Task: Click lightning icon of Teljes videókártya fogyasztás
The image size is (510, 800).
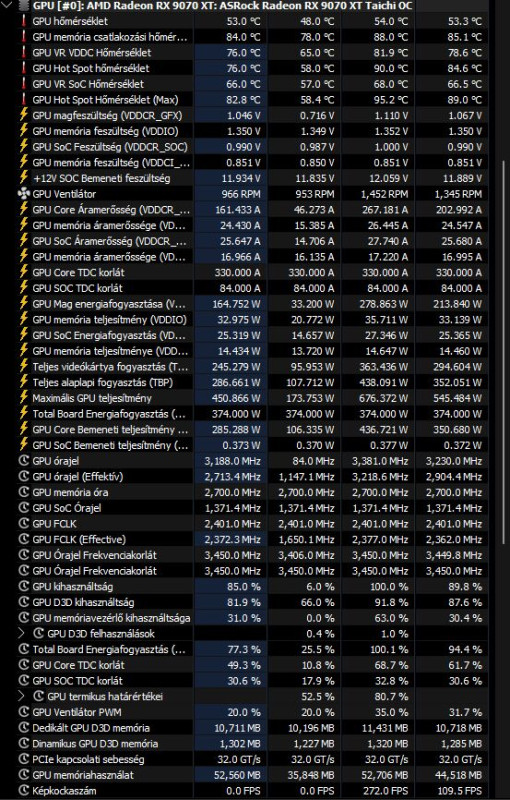Action: point(23,367)
